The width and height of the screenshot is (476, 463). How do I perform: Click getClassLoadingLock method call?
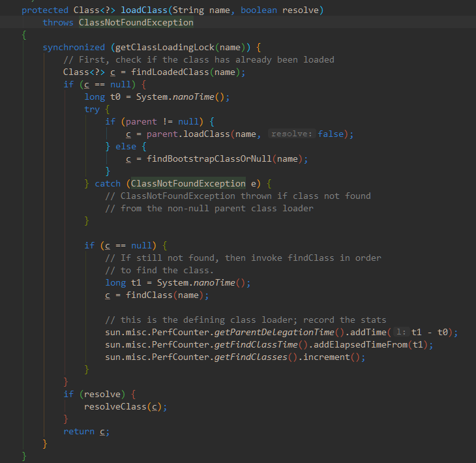click(165, 48)
